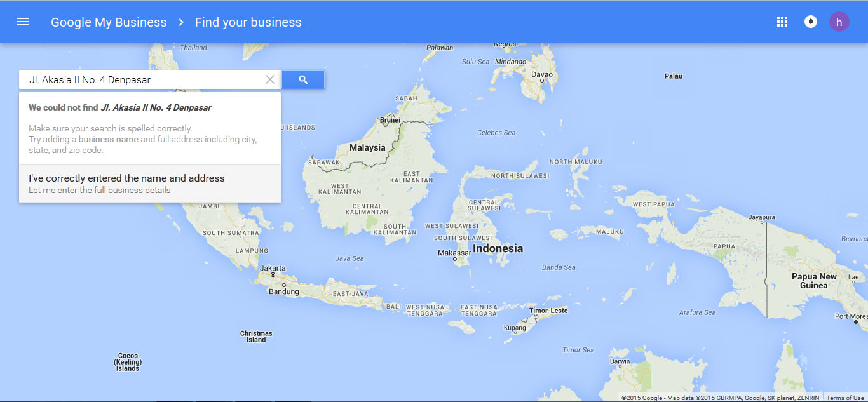This screenshot has height=402, width=868.
Task: Choose 'I've correctly entered the name and address'
Action: point(150,184)
